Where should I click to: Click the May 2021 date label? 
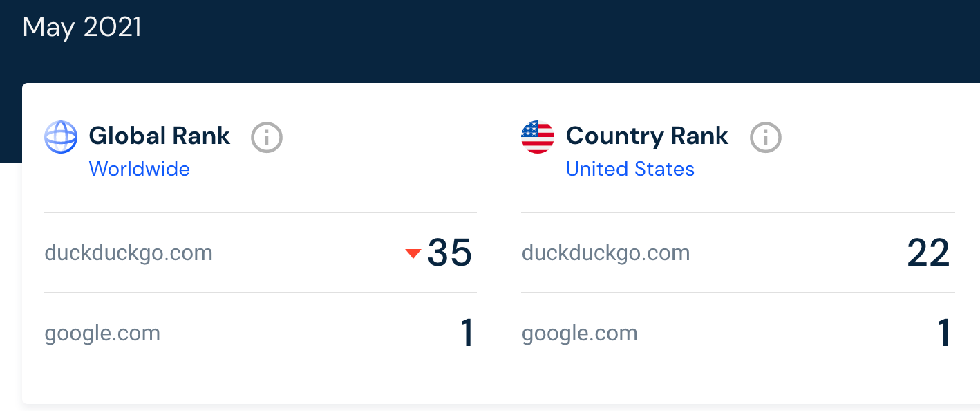pos(82,28)
